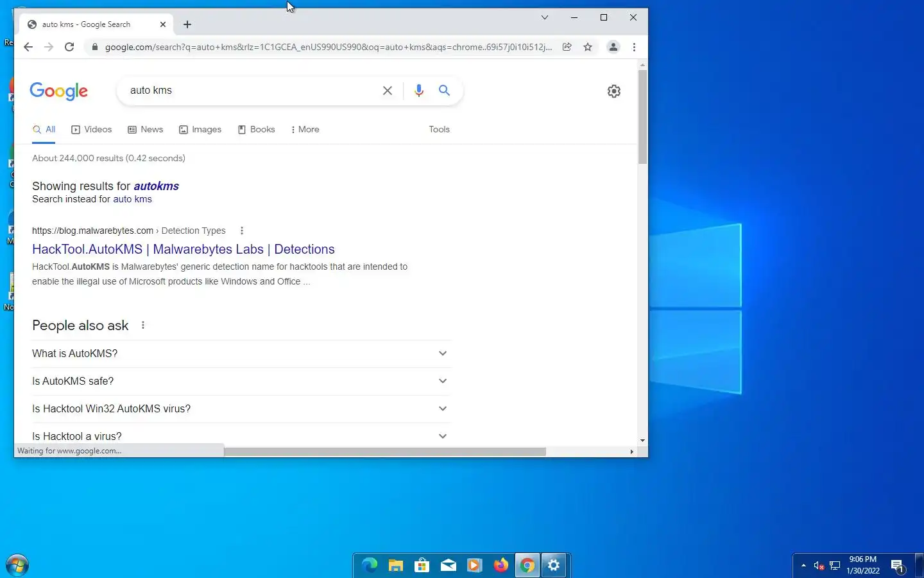Open search Tools
The width and height of the screenshot is (924, 578).
439,129
